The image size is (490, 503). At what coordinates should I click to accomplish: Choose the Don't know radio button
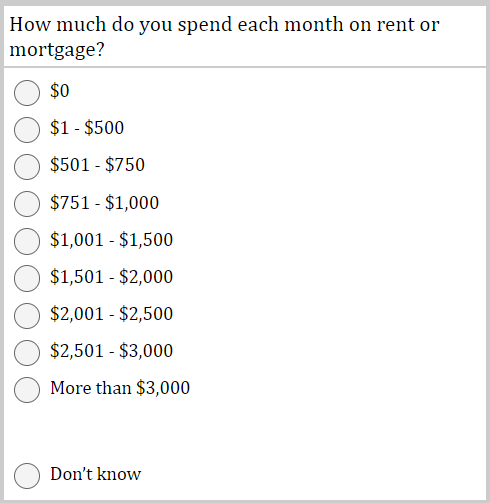click(x=27, y=476)
